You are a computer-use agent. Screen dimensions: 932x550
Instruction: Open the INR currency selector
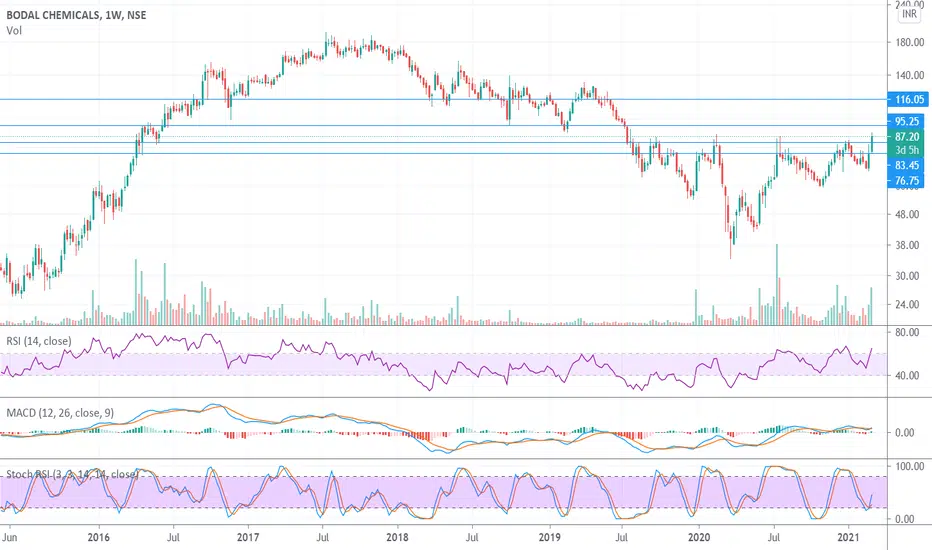coord(909,14)
